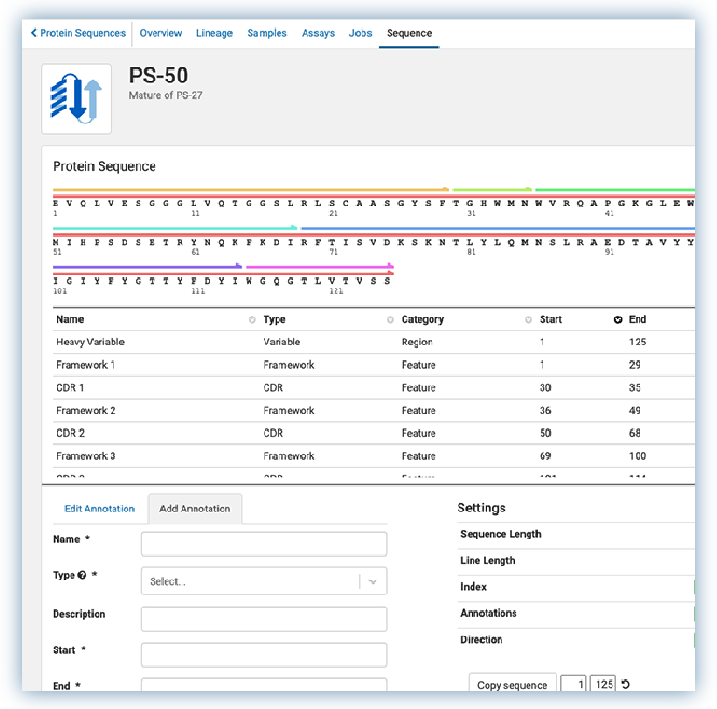This screenshot has width=717, height=709.
Task: Click the Index setting label
Action: [473, 587]
